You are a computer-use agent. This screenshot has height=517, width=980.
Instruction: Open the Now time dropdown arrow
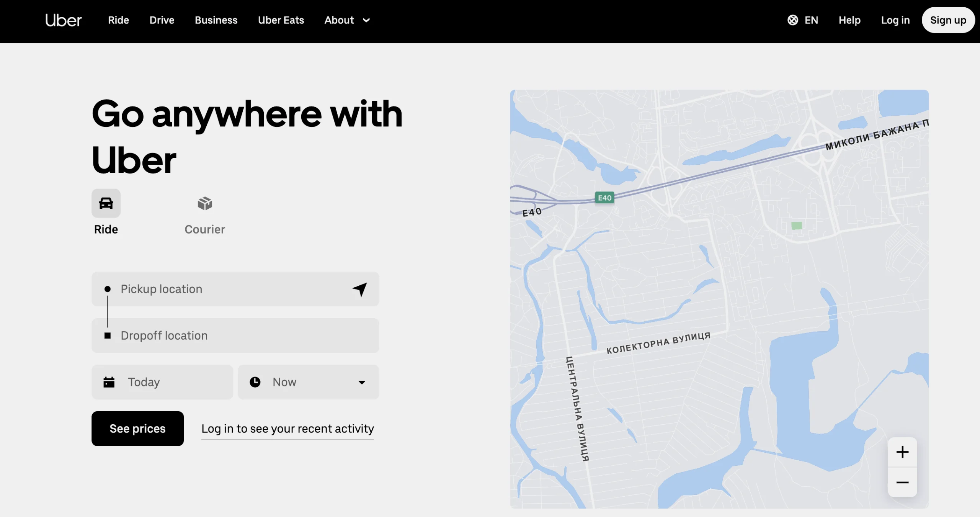click(x=362, y=382)
